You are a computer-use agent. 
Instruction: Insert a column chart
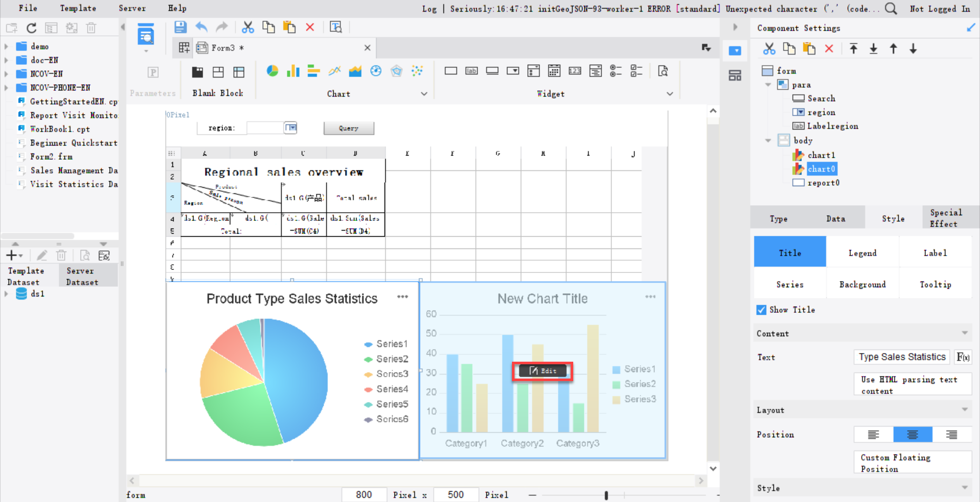pyautogui.click(x=293, y=71)
